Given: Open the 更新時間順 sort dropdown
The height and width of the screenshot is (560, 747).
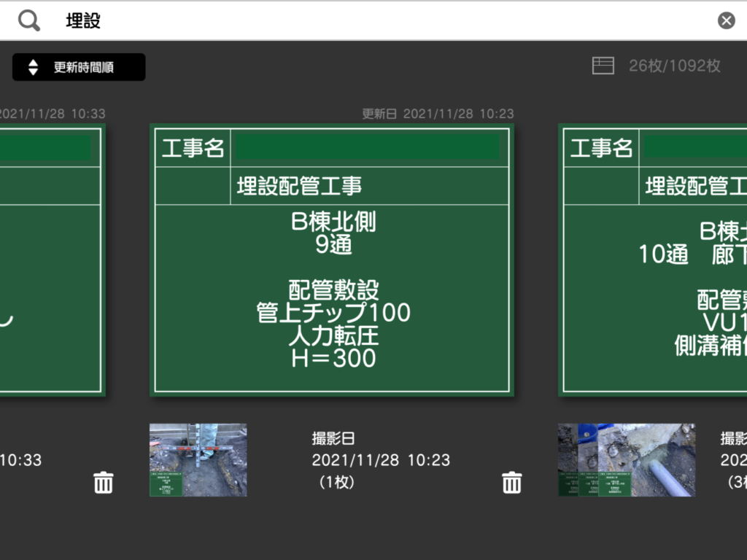Looking at the screenshot, I should pyautogui.click(x=79, y=67).
